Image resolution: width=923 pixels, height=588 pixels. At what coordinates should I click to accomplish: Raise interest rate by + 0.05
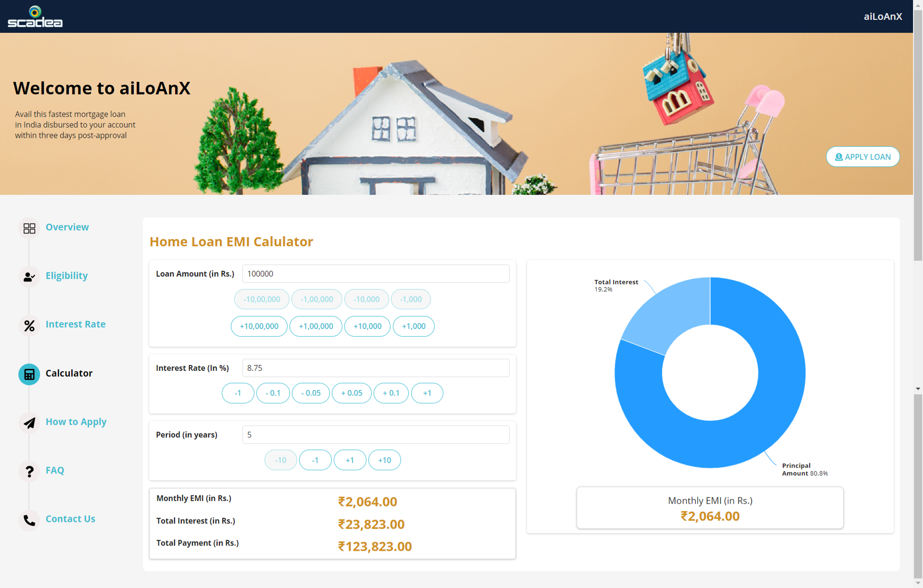[x=351, y=393]
